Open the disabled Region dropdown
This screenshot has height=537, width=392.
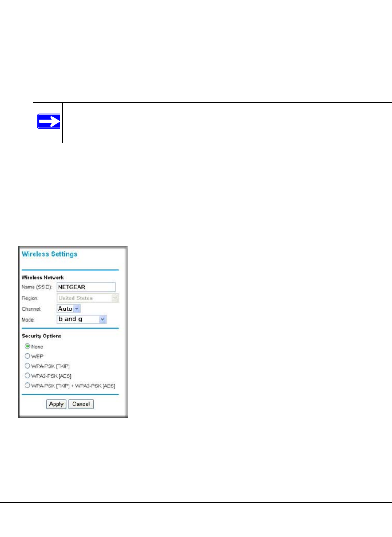click(88, 298)
